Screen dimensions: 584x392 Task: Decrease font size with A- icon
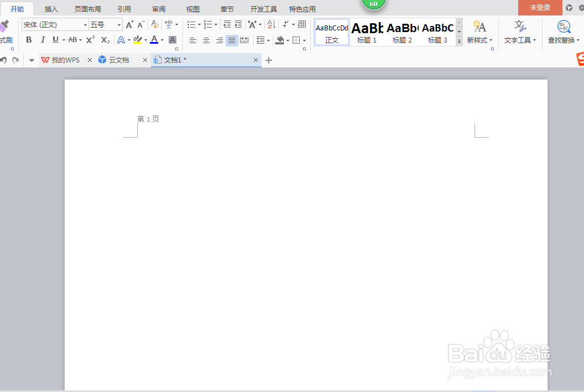(141, 24)
